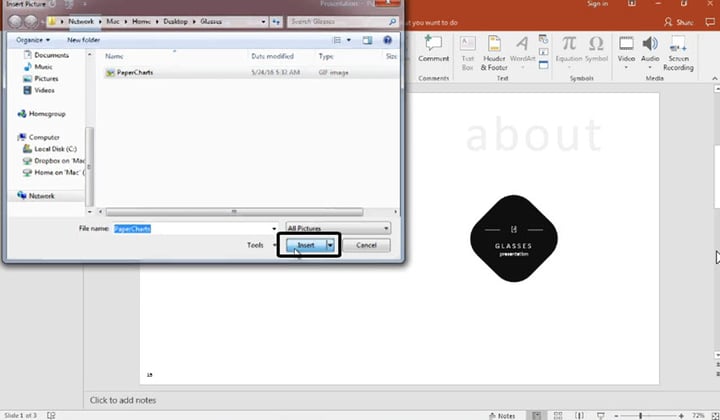Click the Slide Number icon in Text group
The height and width of the screenshot is (420, 720).
pyautogui.click(x=543, y=52)
